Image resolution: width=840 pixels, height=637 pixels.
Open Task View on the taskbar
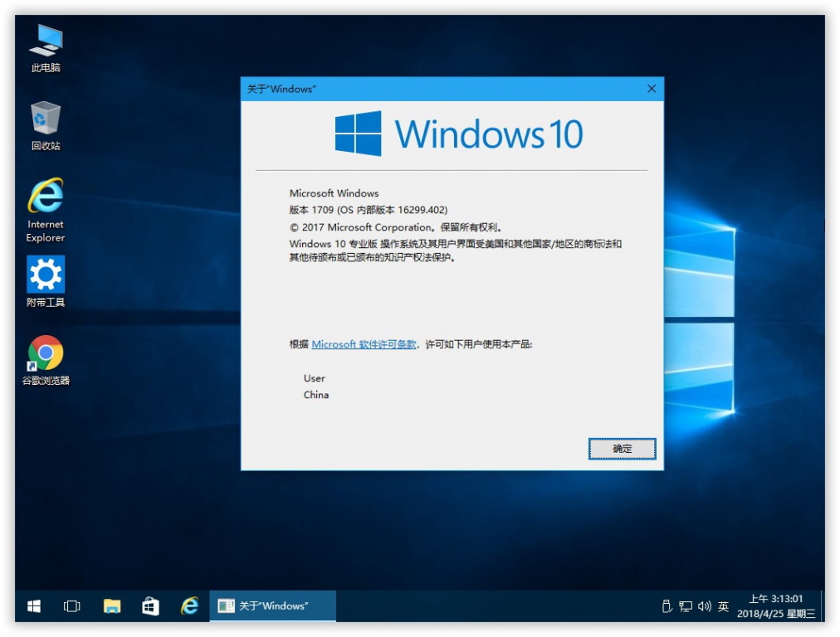71,606
